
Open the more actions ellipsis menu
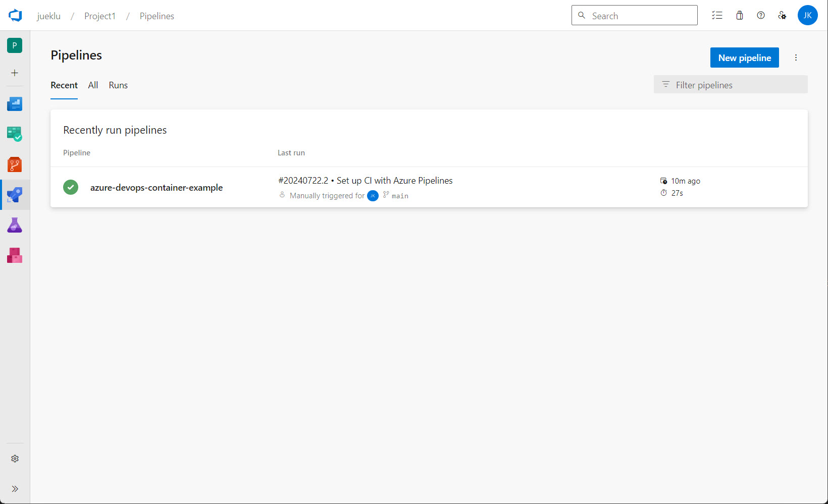796,57
